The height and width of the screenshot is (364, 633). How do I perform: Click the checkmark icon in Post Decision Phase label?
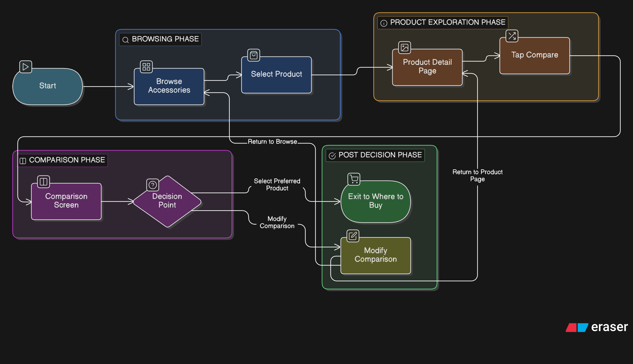[x=332, y=156]
